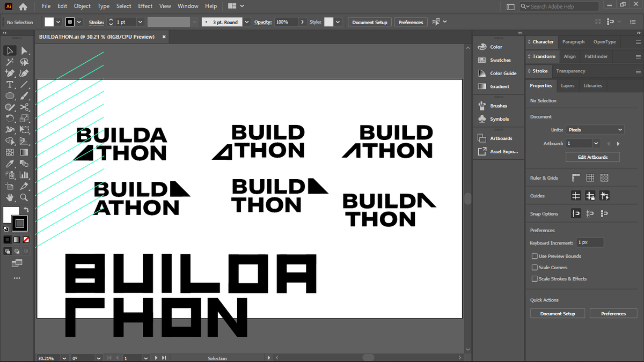This screenshot has width=644, height=362.
Task: Open the Object menu
Action: tap(82, 6)
